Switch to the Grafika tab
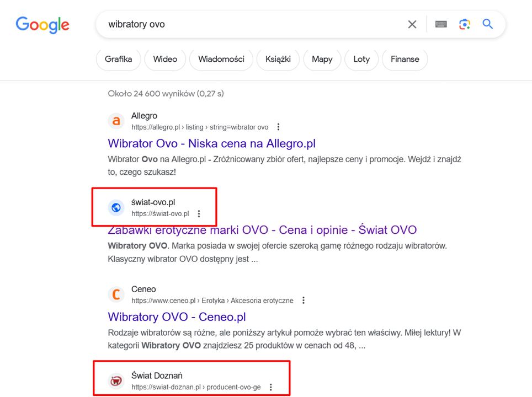 tap(118, 59)
